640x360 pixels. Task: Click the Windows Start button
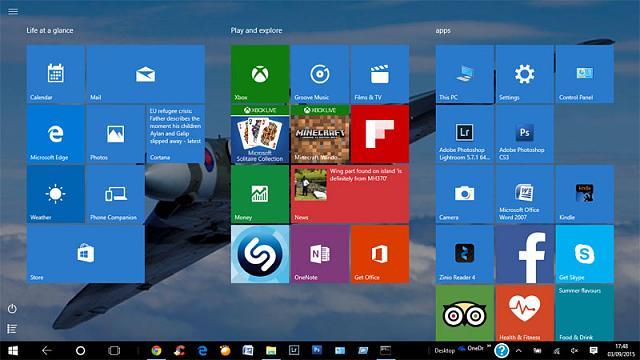tap(13, 351)
